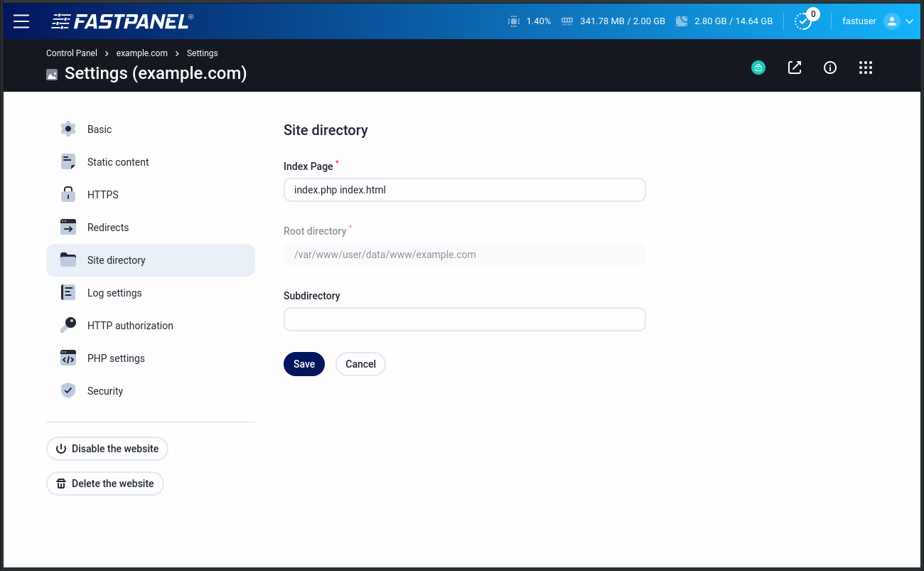Click the Static content document icon
Image resolution: width=924 pixels, height=571 pixels.
click(x=68, y=161)
